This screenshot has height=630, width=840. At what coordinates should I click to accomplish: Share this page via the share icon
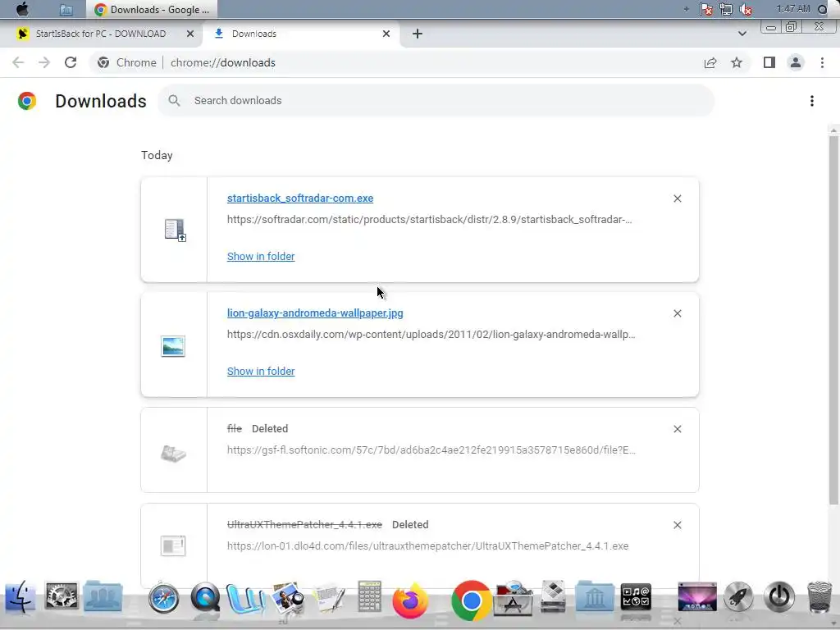point(710,62)
